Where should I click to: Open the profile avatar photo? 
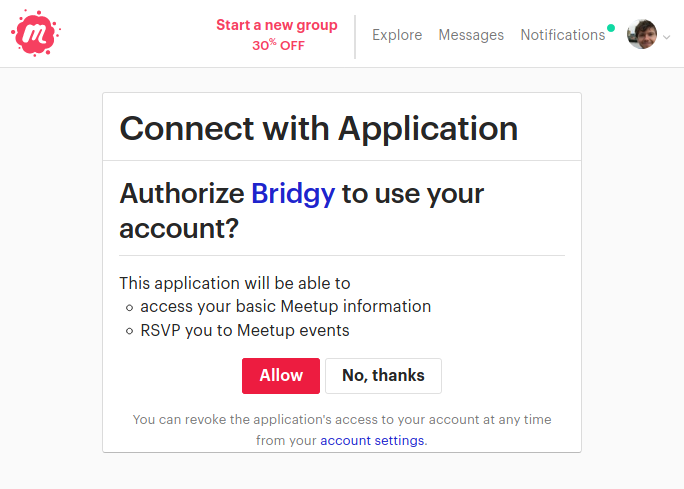641,35
